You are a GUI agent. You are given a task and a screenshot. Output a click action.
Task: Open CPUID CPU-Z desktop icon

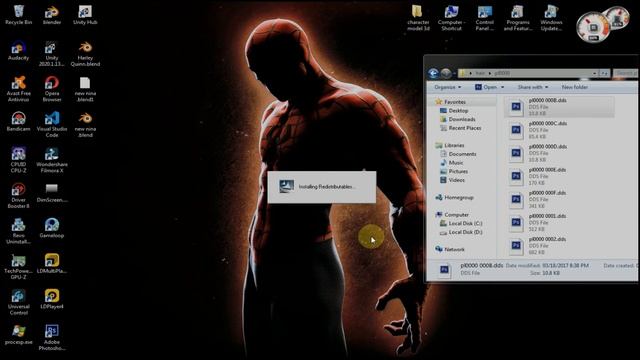coord(18,160)
